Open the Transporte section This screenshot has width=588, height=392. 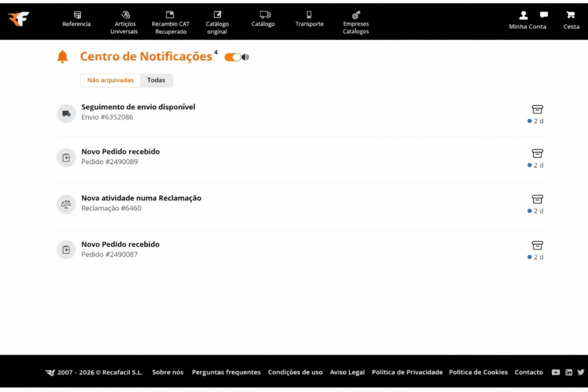[x=309, y=20]
